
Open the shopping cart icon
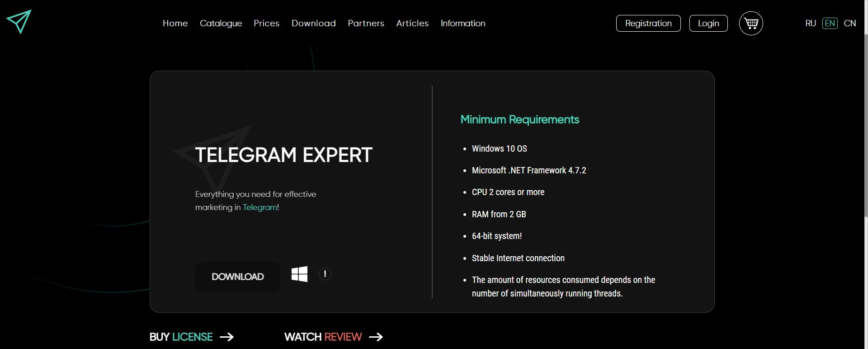pyautogui.click(x=751, y=24)
